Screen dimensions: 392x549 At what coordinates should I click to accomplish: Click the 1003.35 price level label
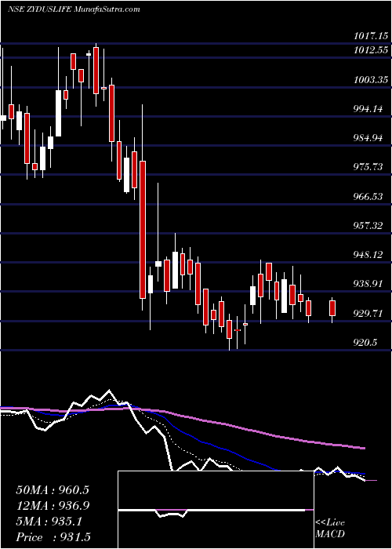(x=371, y=80)
